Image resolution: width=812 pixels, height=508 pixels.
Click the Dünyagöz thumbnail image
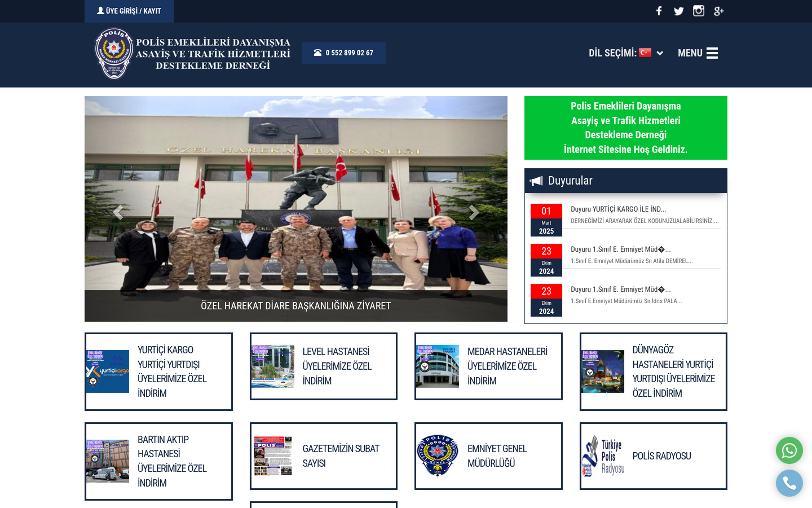tap(603, 371)
